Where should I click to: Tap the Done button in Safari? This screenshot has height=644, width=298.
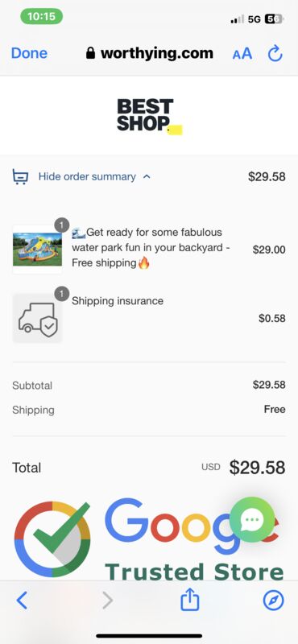(29, 53)
